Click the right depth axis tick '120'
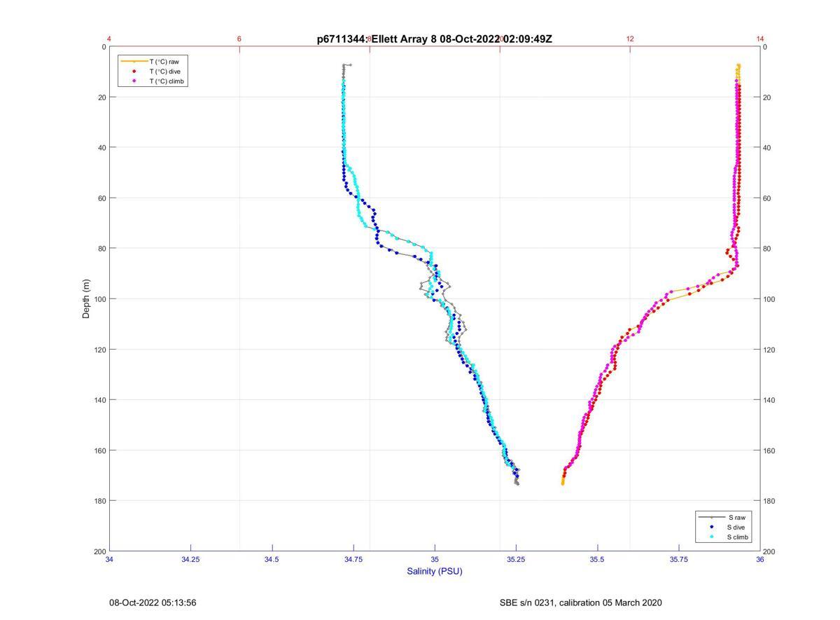840x620 pixels. coord(769,350)
